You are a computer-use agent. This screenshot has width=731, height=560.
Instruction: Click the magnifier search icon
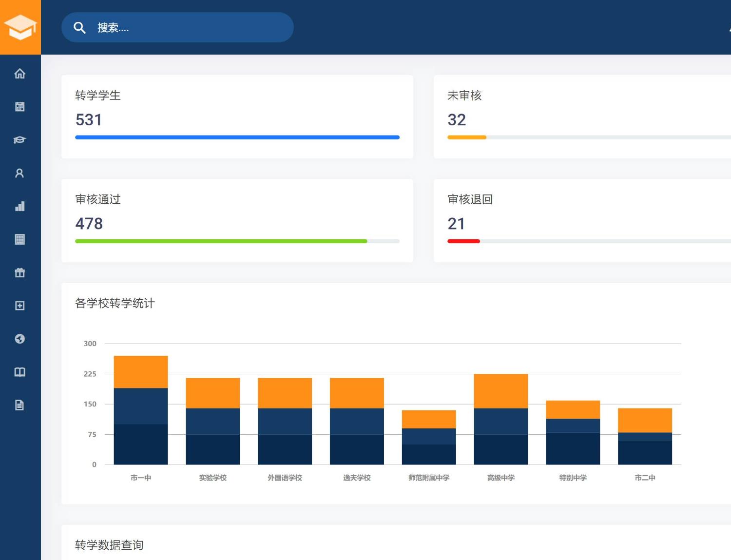click(79, 28)
